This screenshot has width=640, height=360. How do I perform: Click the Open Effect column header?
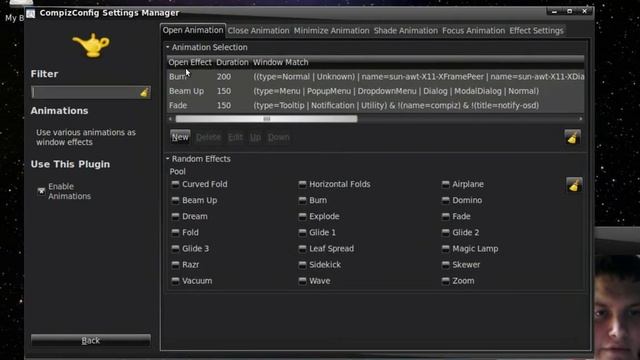click(190, 62)
